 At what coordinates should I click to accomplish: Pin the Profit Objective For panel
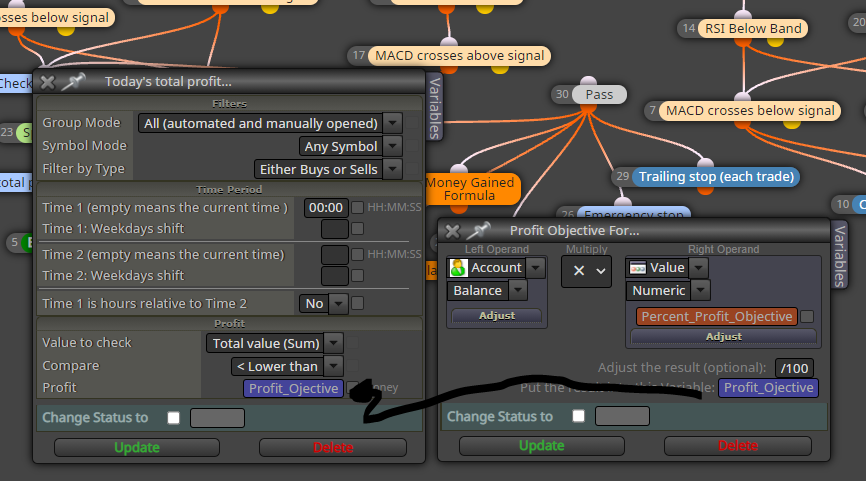point(478,230)
